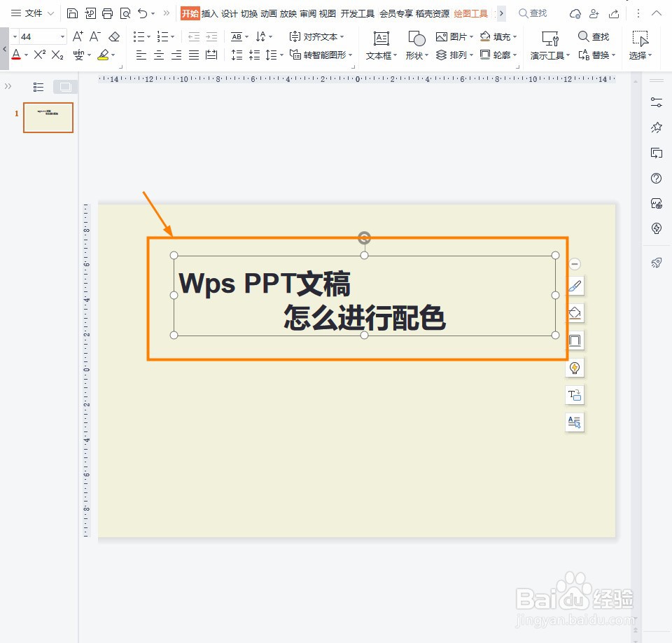Viewport: 672px width, 643px height.
Task: Switch to the 动画 tab
Action: coord(269,14)
